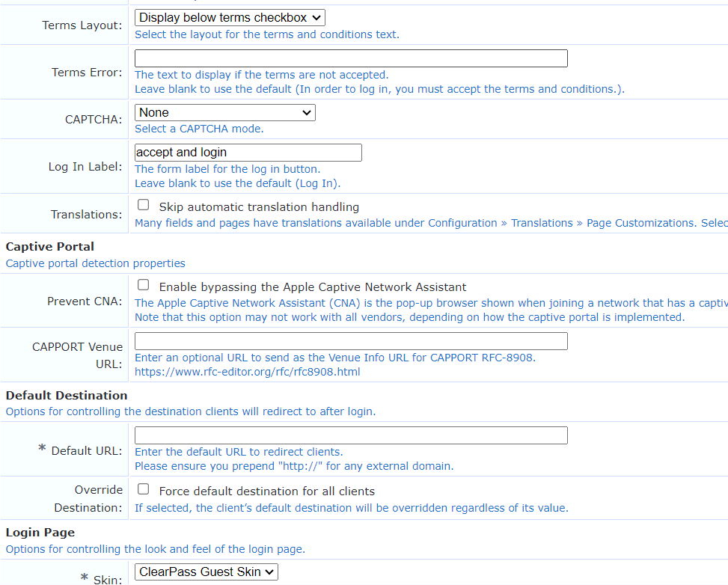This screenshot has width=728, height=585.
Task: Click the Log In Label input field
Action: 248,153
